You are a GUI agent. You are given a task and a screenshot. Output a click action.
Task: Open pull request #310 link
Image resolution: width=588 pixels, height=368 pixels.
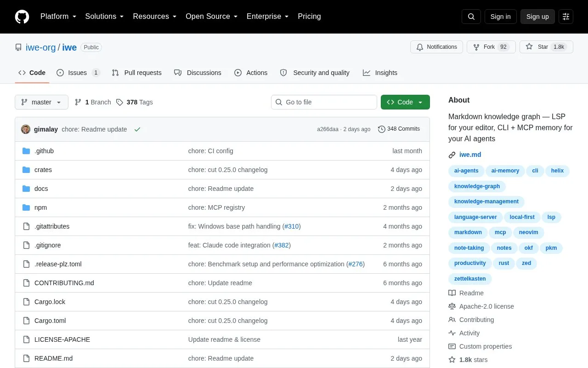291,226
